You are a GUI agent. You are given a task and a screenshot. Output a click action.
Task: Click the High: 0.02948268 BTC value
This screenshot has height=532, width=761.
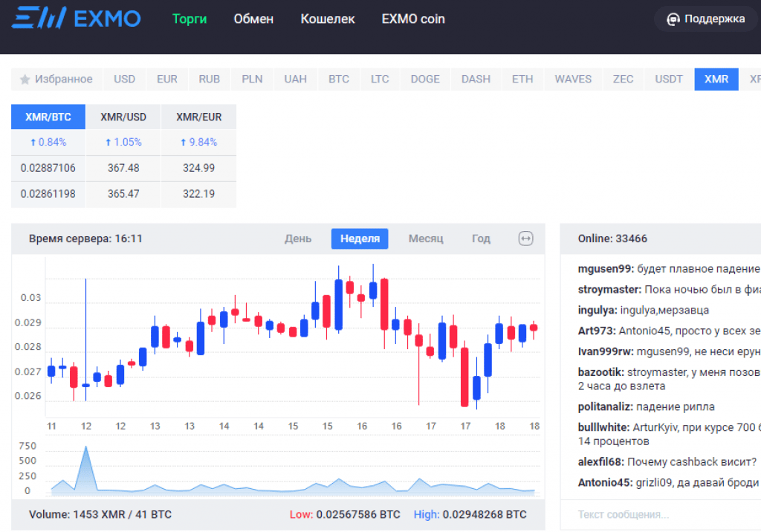click(x=470, y=514)
